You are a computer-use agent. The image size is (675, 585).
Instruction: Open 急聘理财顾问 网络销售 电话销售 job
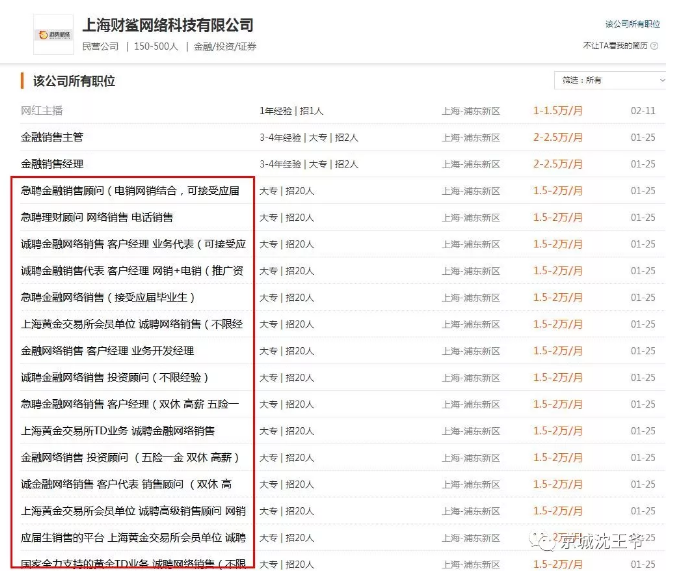[x=97, y=217]
